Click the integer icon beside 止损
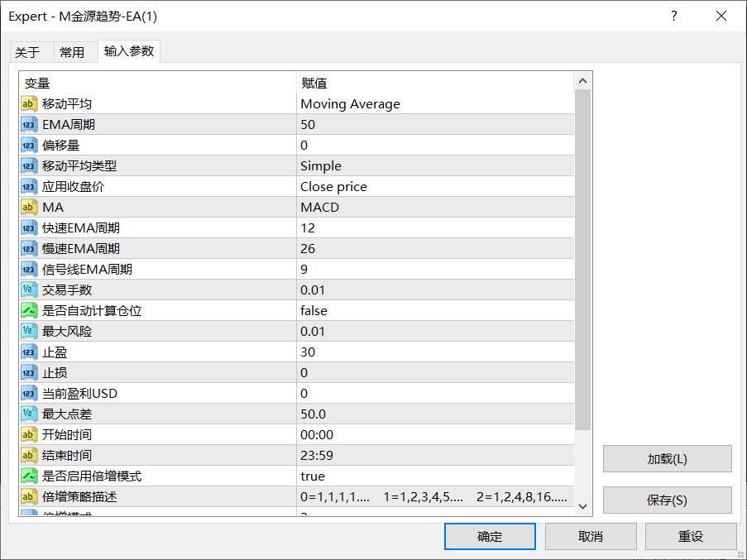This screenshot has height=560, width=747. point(29,373)
